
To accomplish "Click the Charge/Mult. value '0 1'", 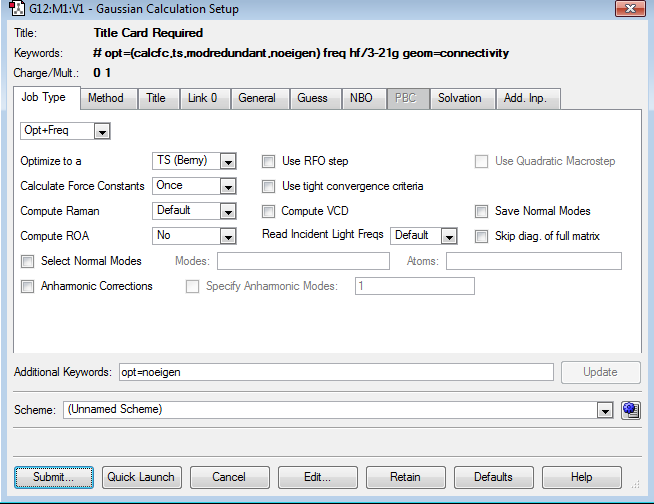I will coord(102,73).
